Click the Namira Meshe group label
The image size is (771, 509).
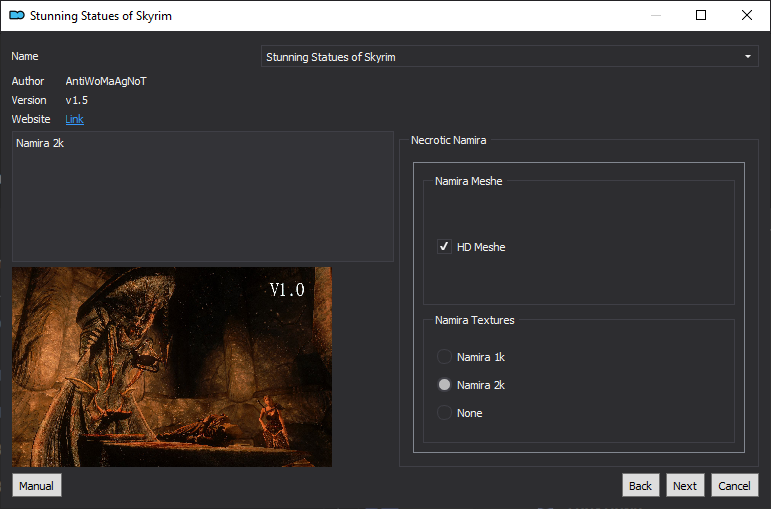[x=469, y=181]
